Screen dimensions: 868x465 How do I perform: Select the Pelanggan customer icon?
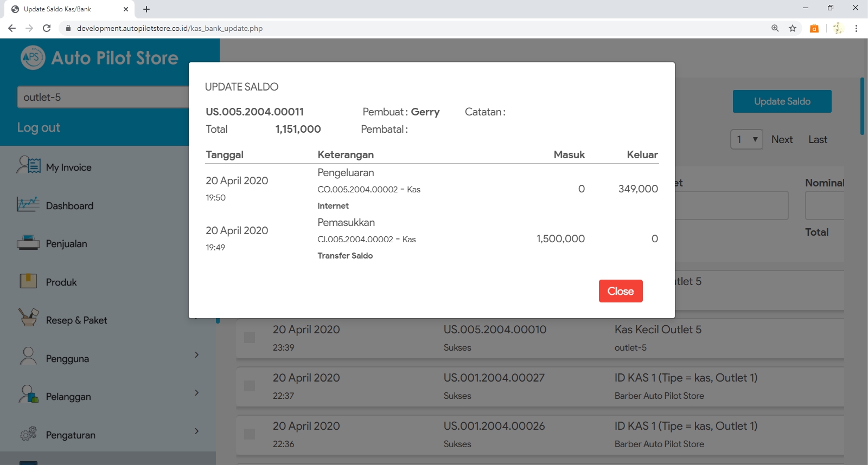point(28,395)
